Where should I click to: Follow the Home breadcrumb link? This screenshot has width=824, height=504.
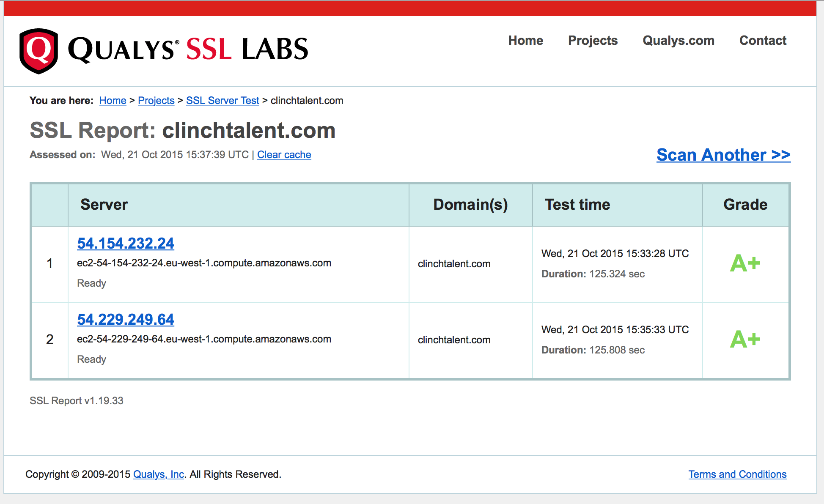(x=113, y=101)
